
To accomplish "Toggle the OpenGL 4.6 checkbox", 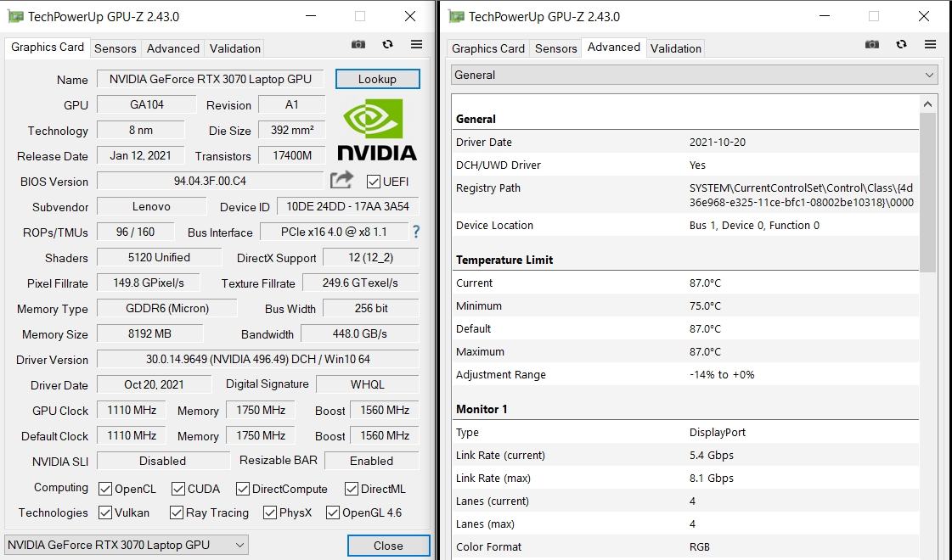I will click(333, 512).
